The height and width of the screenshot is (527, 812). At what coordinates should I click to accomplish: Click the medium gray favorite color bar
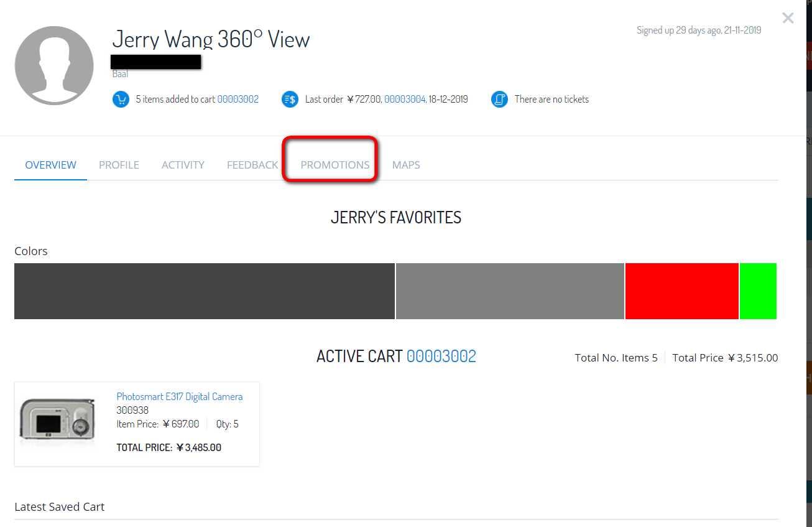510,291
